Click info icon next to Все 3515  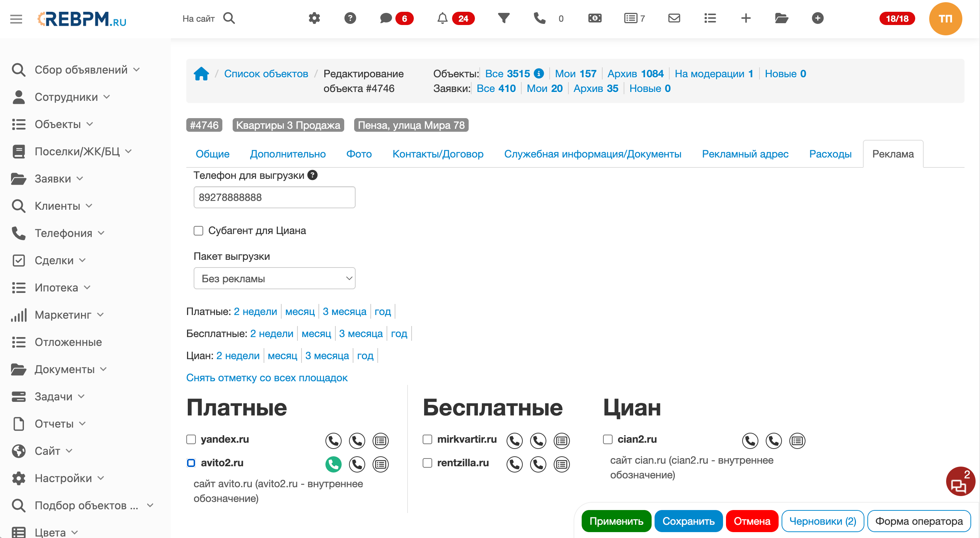tap(539, 73)
